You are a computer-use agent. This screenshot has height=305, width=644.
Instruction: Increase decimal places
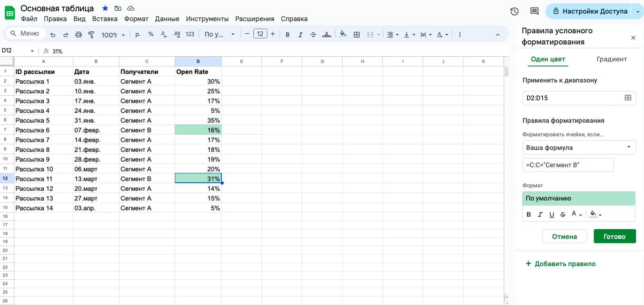(177, 34)
